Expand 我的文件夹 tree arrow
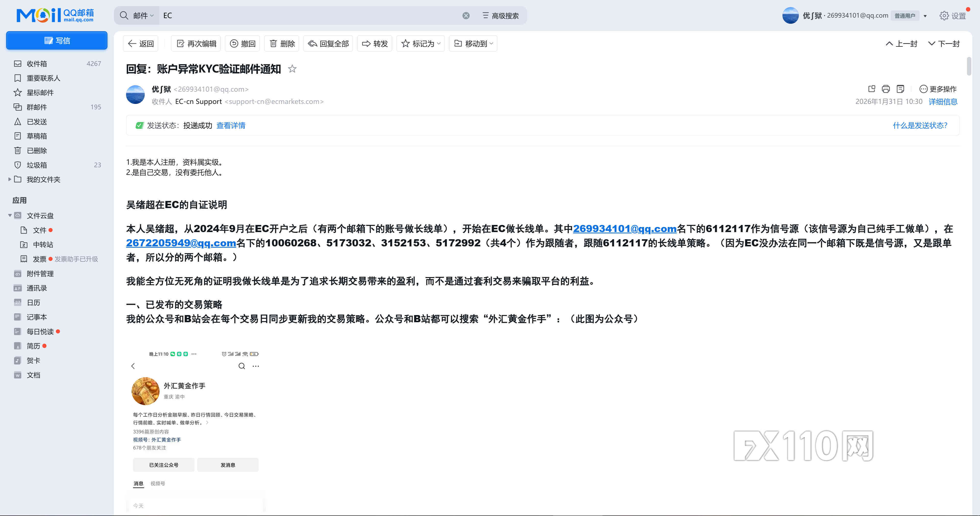The height and width of the screenshot is (516, 980). (9, 179)
